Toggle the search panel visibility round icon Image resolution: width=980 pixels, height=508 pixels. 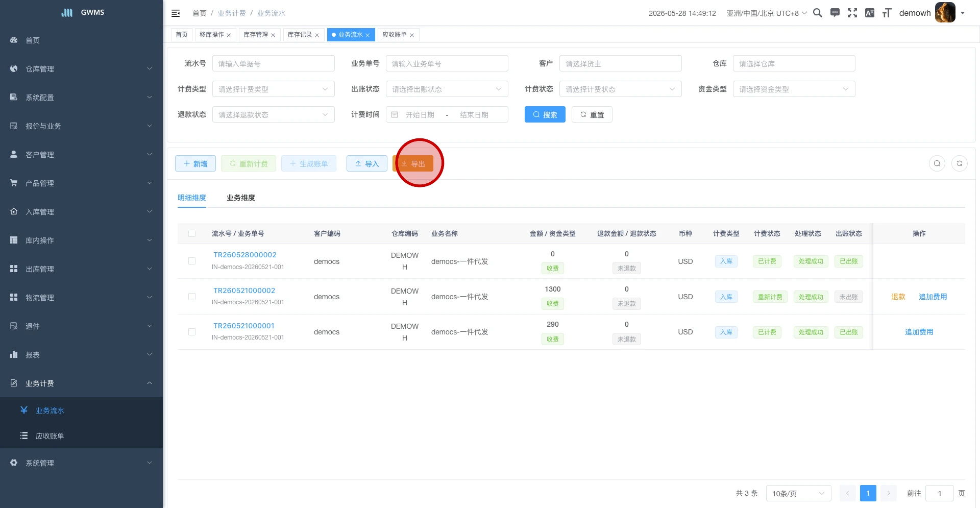[937, 163]
